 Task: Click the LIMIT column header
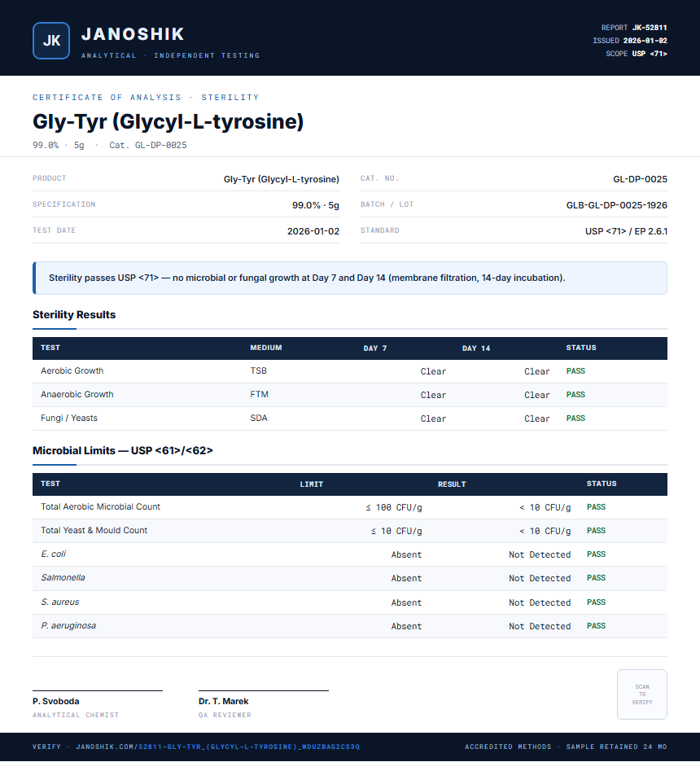click(x=312, y=484)
